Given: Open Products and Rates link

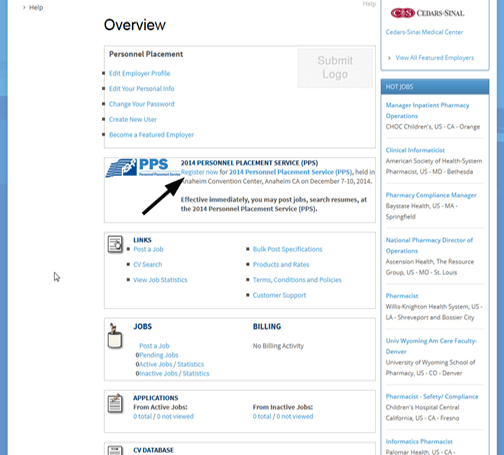Looking at the screenshot, I should tap(281, 264).
